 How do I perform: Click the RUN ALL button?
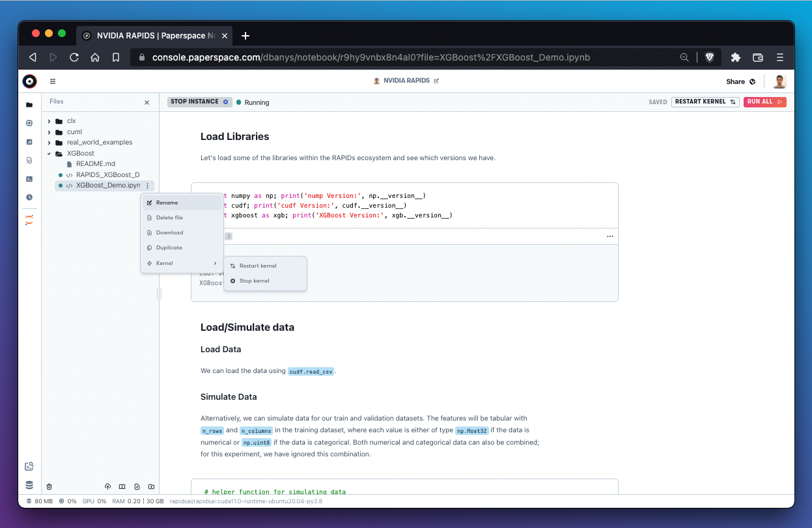tap(764, 102)
